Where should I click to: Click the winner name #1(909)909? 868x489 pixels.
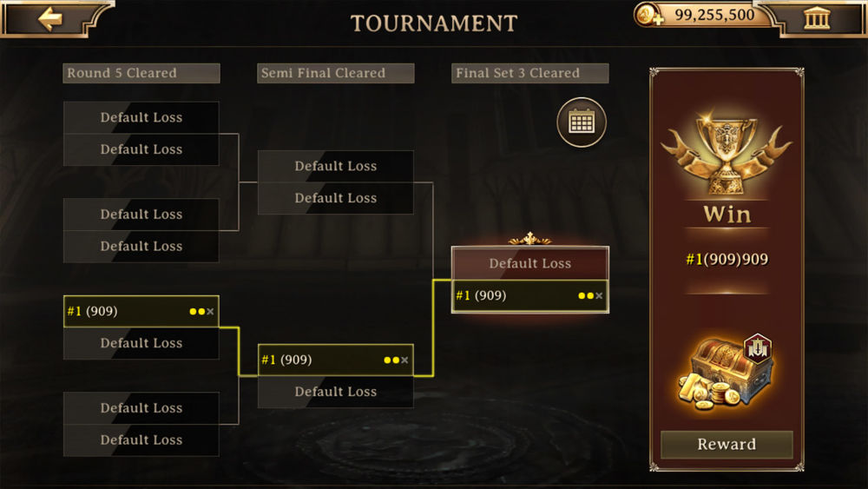click(727, 259)
